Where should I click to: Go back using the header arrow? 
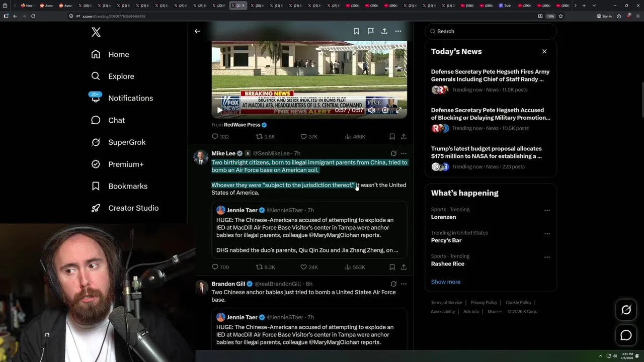[x=197, y=31]
